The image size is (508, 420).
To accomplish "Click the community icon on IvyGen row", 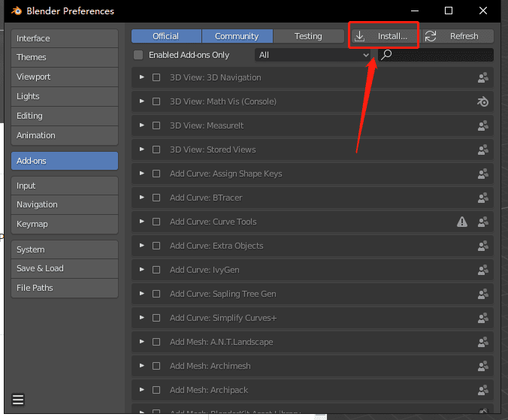I will [483, 270].
